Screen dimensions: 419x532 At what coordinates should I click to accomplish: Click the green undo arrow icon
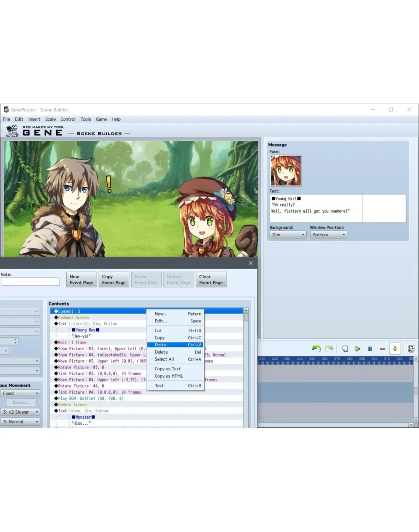pyautogui.click(x=316, y=349)
